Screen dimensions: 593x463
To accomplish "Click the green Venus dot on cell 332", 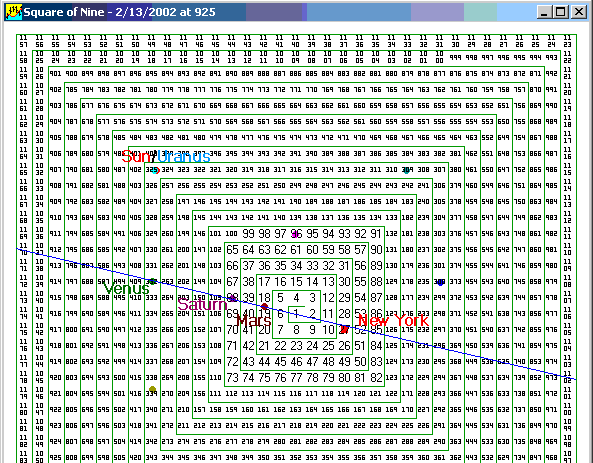I will pos(152,281).
